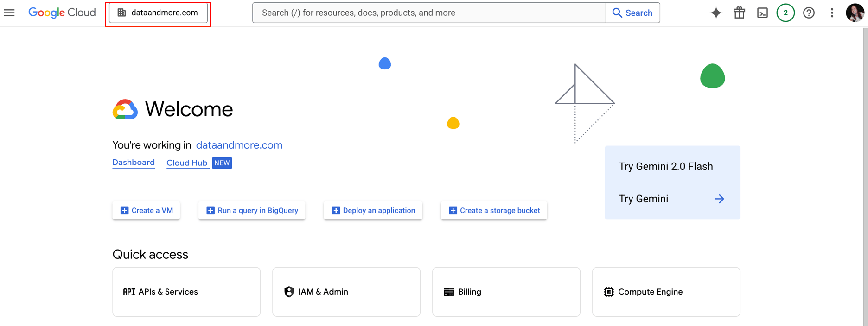Open the help question mark icon
This screenshot has height=326, width=868.
809,13
